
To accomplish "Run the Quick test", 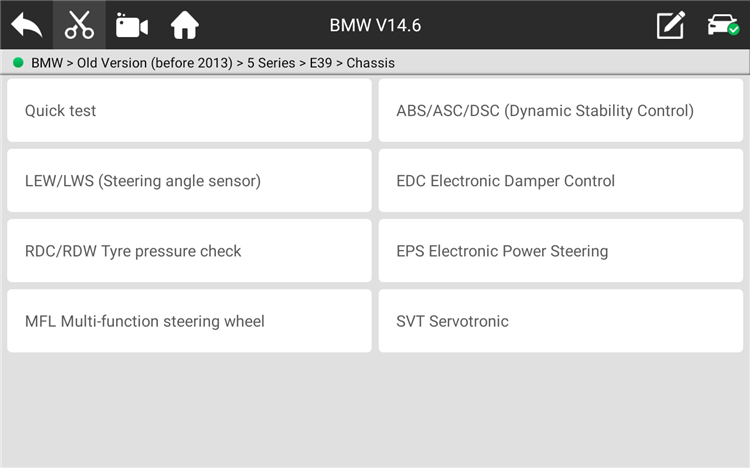I will (189, 111).
